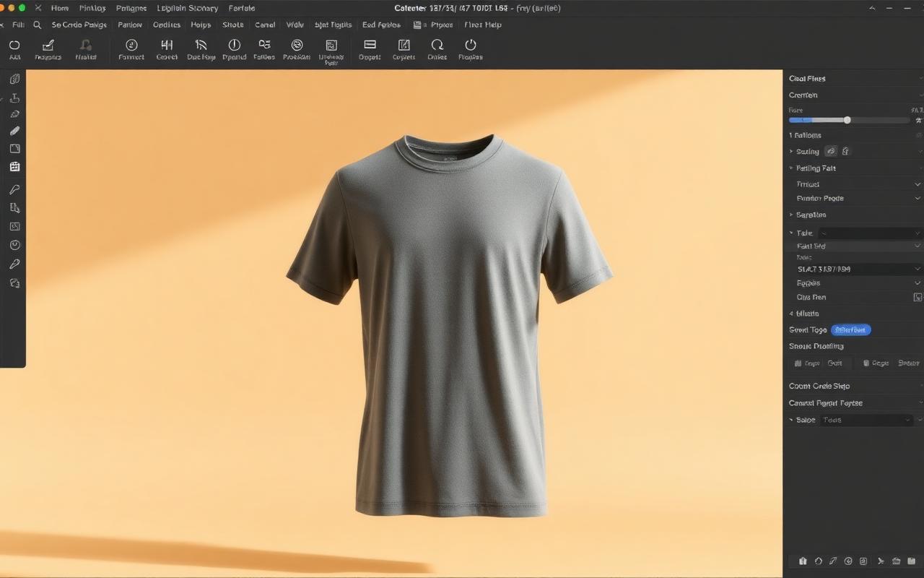Click the link icon next to Suzing

(831, 151)
